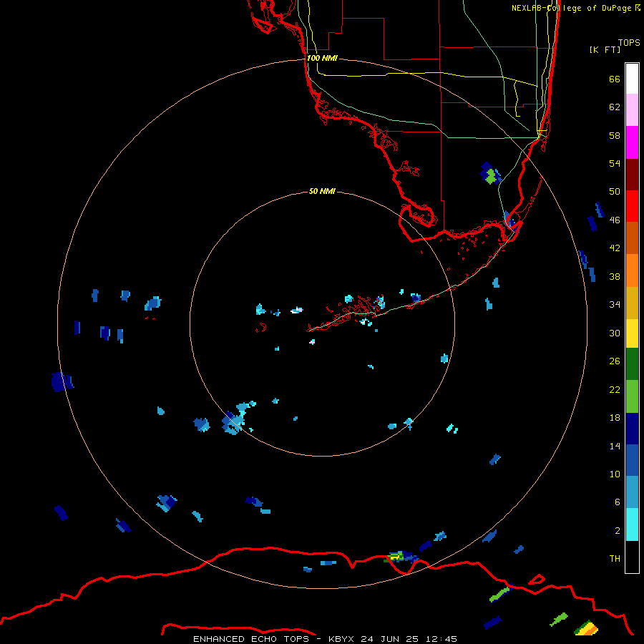644x644 pixels.
Task: Click the cyan 2-6 kft legend swatch
Action: click(632, 525)
